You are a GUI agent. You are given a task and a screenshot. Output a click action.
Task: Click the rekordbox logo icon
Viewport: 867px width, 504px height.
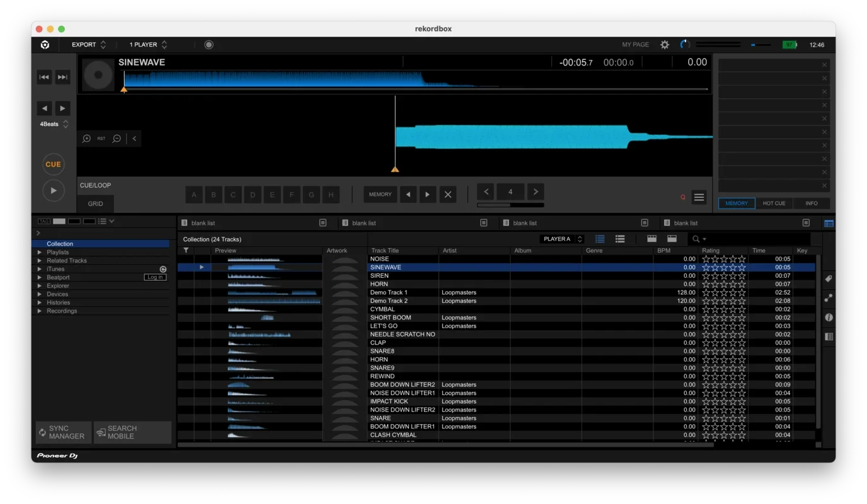pos(45,45)
